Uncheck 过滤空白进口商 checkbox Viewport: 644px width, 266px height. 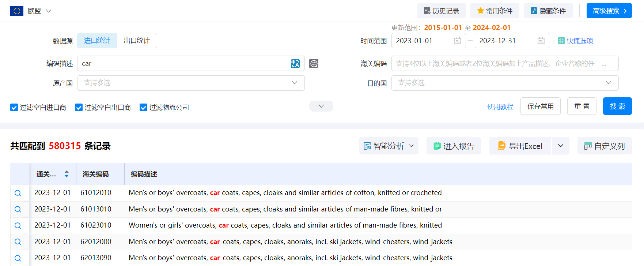(14, 108)
